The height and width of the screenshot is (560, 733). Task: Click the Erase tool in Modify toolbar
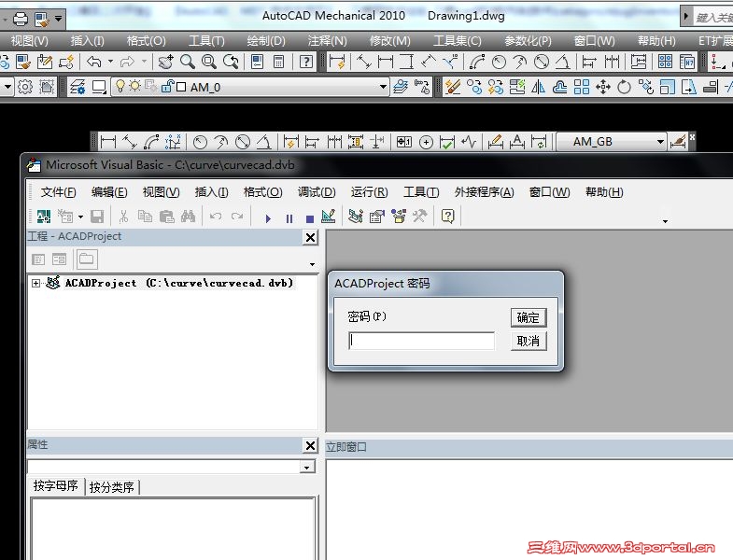tap(453, 87)
